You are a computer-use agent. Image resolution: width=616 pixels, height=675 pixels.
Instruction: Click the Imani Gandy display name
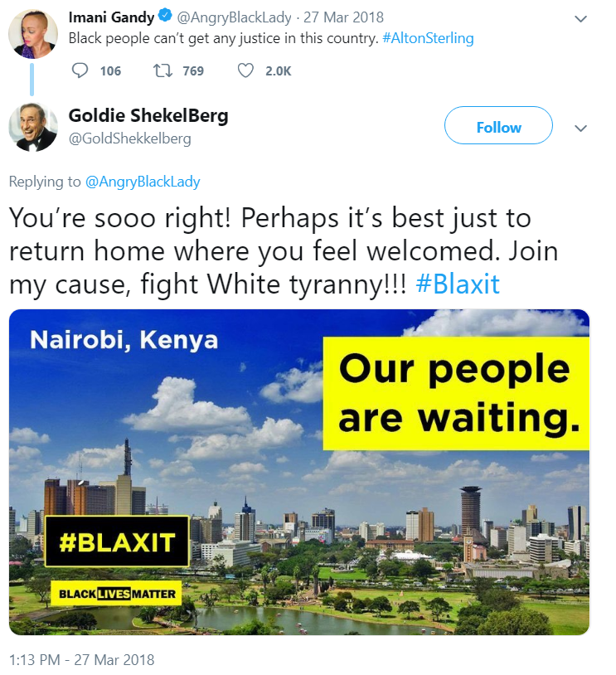tap(111, 17)
